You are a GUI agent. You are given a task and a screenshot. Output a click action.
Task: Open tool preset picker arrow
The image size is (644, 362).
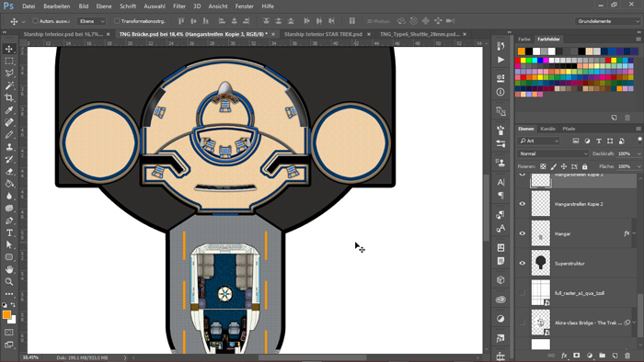[x=23, y=21]
